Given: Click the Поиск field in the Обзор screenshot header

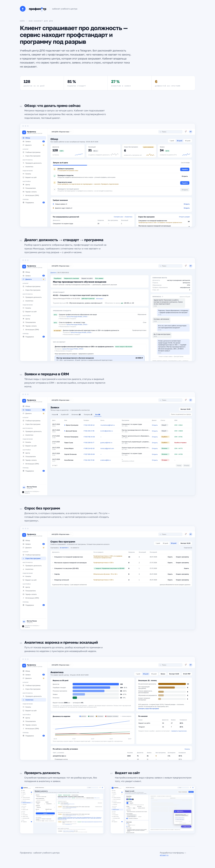Looking at the screenshot, I should [170, 132].
